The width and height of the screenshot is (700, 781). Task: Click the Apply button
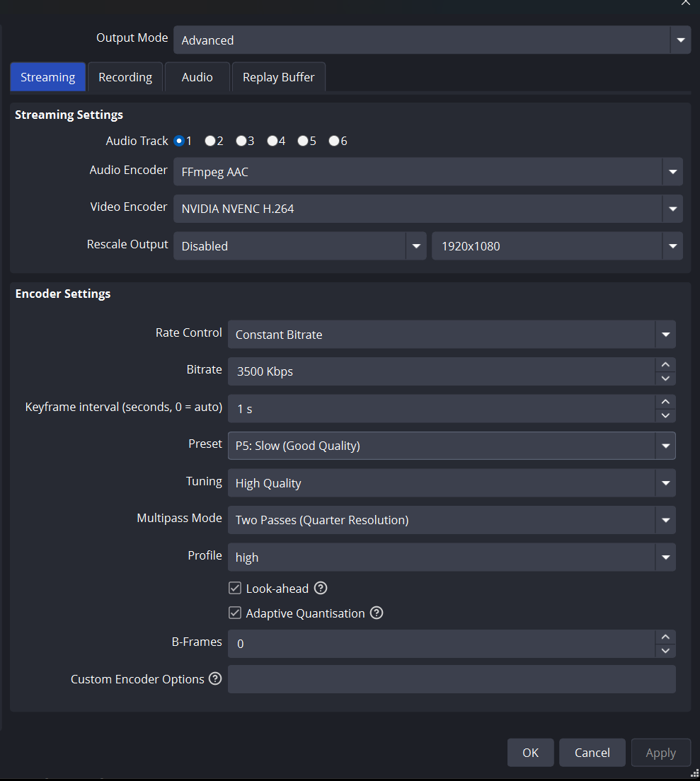point(661,753)
